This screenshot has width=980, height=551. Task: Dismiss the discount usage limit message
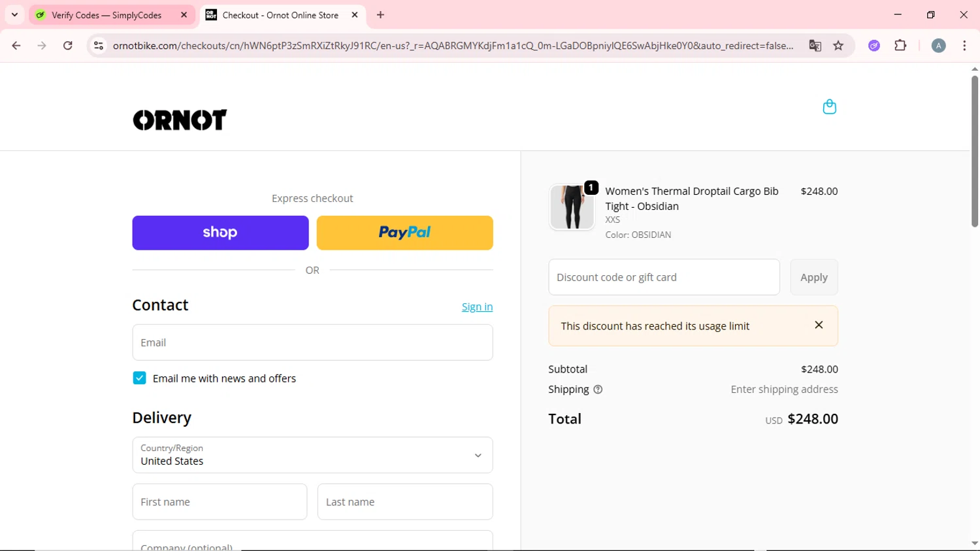pos(819,325)
